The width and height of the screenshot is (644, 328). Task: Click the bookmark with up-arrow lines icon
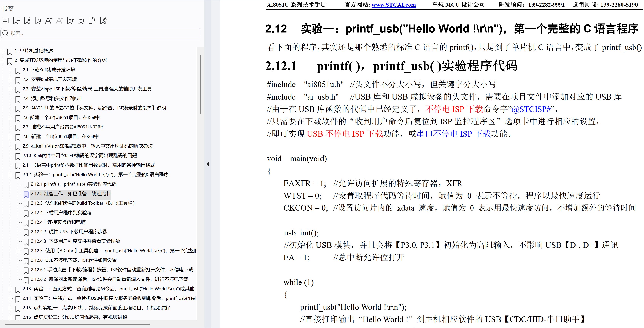70,21
